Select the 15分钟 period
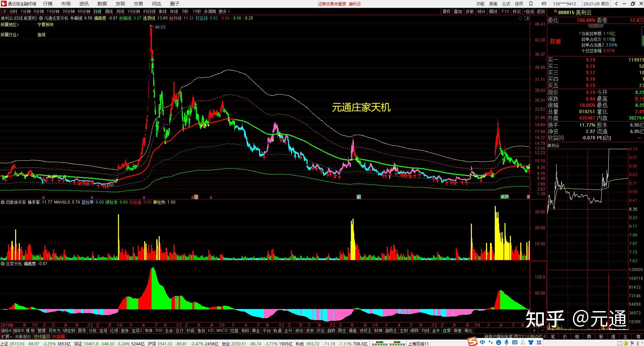Image resolution: width=644 pixels, height=346 pixels. 53,11
